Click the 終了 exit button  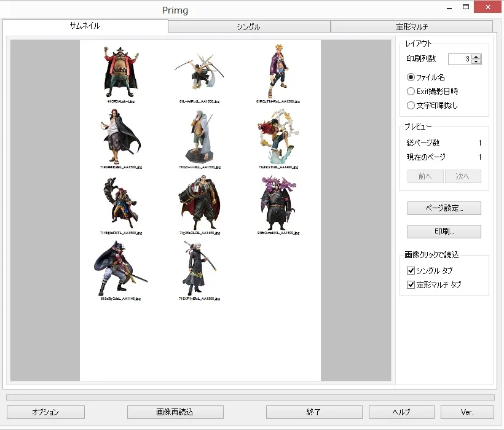tap(314, 412)
